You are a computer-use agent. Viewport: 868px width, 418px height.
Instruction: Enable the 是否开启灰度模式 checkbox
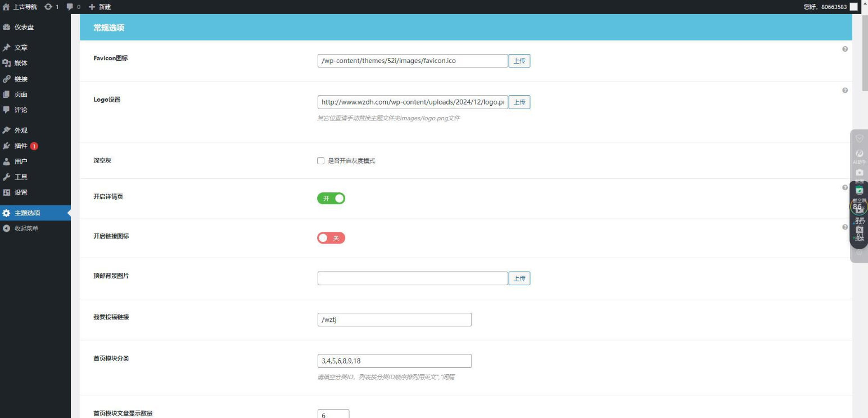321,161
